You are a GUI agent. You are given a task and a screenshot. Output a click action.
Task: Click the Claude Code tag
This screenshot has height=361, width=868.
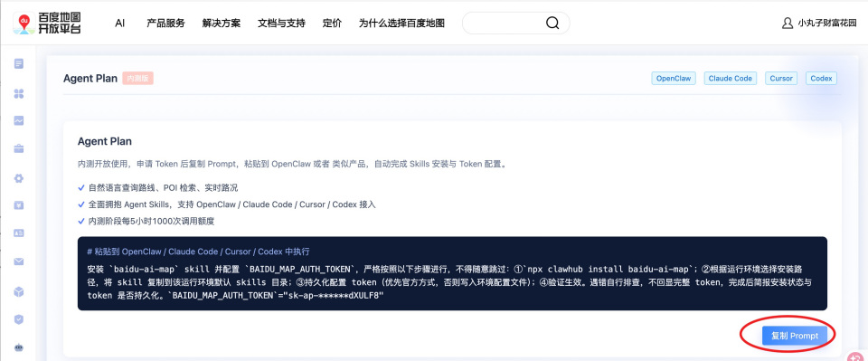click(731, 79)
